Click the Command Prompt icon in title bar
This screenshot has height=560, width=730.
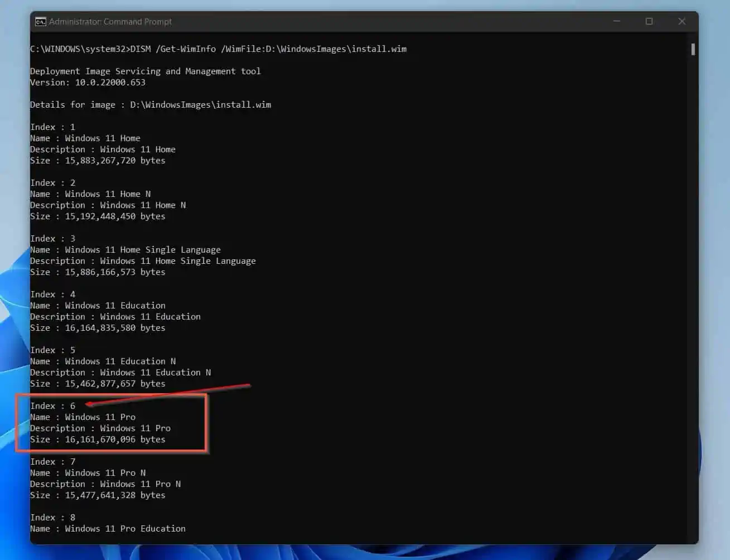coord(40,22)
